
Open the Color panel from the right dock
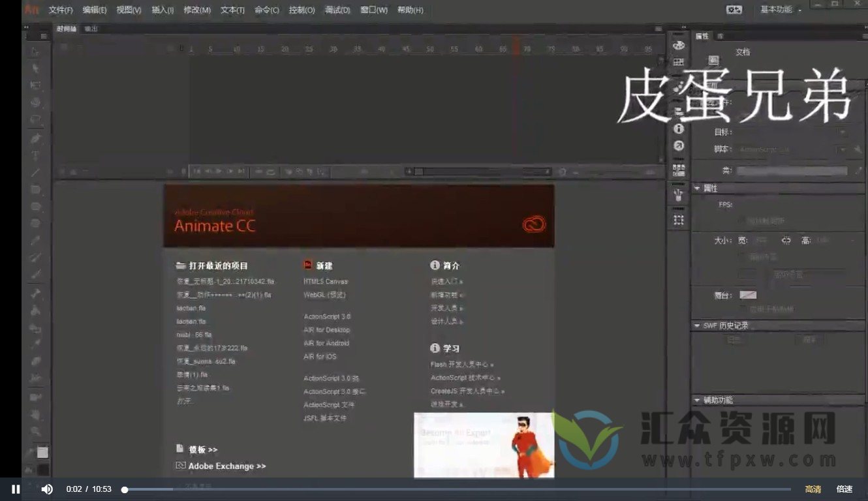pos(679,46)
